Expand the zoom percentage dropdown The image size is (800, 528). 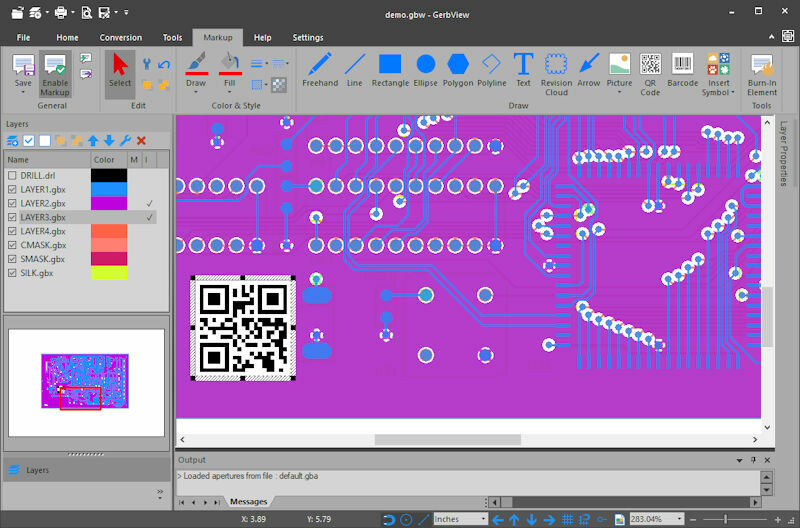[x=679, y=519]
